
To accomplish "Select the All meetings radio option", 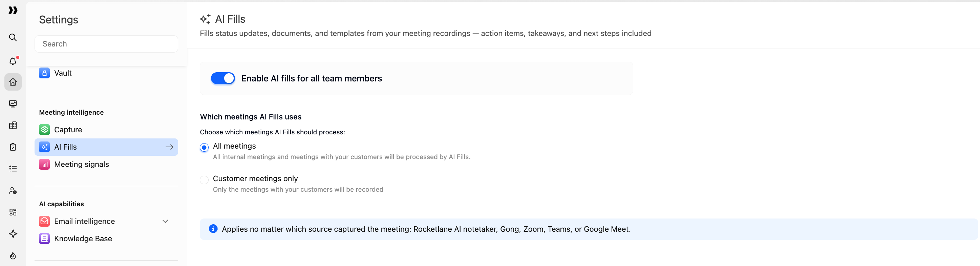I will [204, 148].
